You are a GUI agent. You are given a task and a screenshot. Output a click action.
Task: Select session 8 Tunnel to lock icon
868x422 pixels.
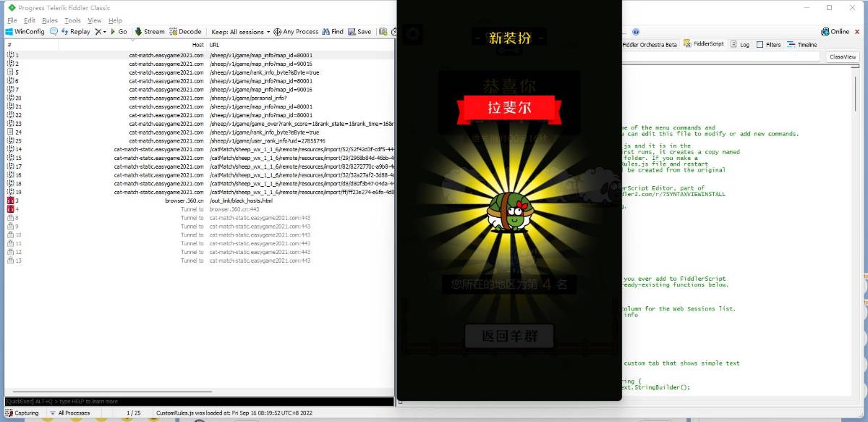(x=10, y=218)
